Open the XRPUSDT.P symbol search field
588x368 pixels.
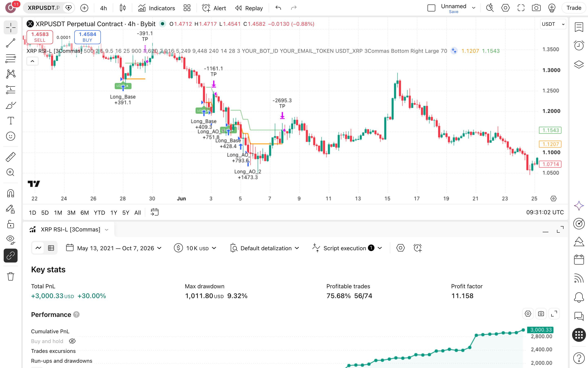pos(44,8)
